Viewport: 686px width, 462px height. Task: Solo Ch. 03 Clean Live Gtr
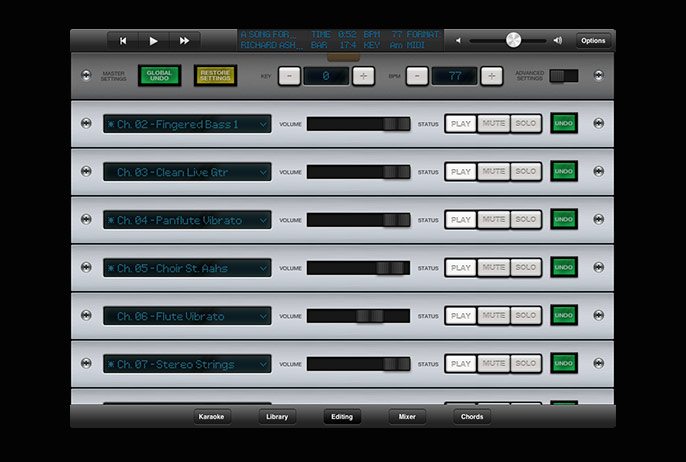[x=525, y=172]
